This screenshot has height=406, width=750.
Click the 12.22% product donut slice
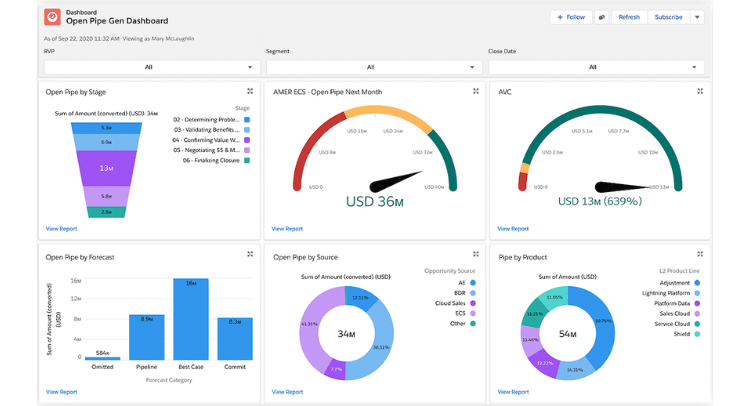546,363
